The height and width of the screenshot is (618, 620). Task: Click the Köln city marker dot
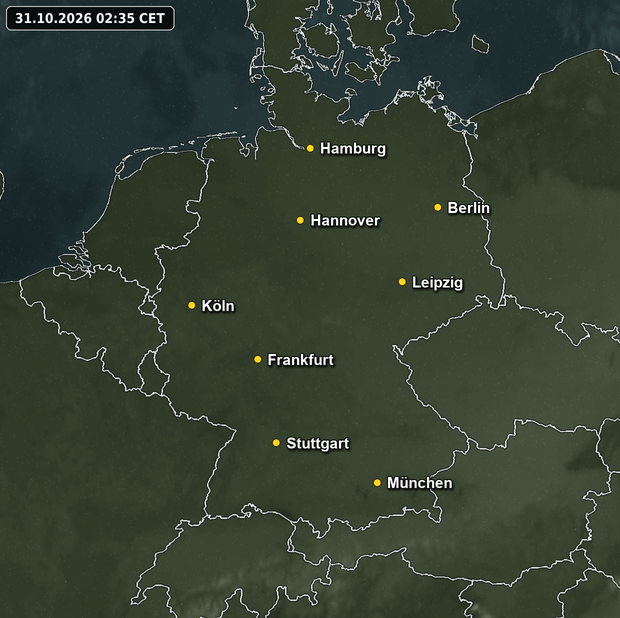[x=192, y=305]
